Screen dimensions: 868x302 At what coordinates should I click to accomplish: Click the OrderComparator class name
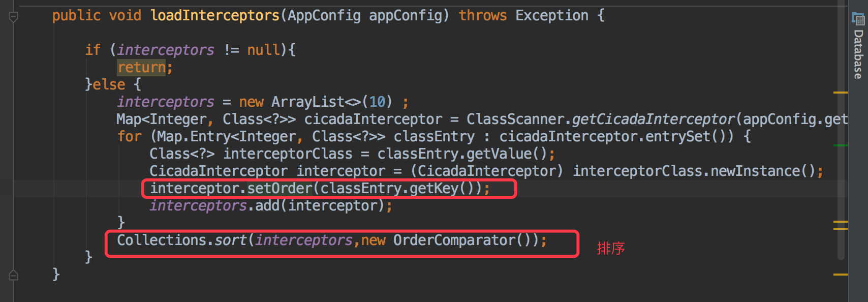point(454,240)
